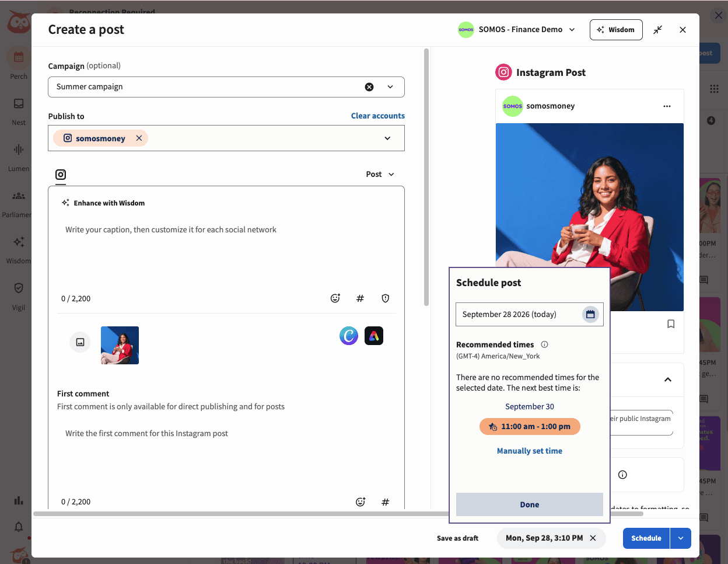Image resolution: width=728 pixels, height=564 pixels.
Task: Open emoji picker for the caption
Action: click(335, 298)
